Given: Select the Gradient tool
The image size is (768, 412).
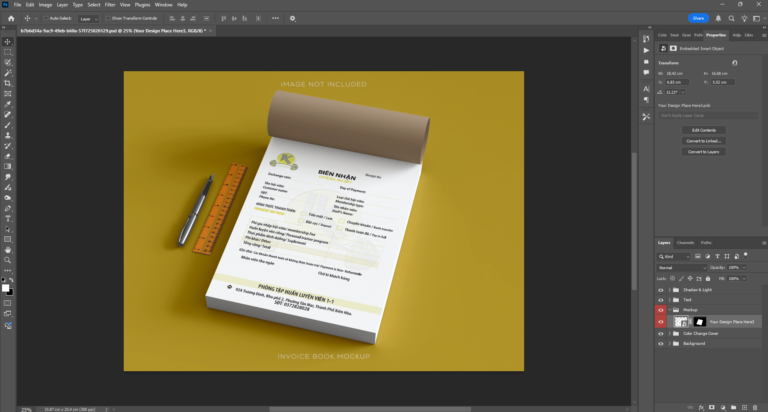Looking at the screenshot, I should (7, 167).
